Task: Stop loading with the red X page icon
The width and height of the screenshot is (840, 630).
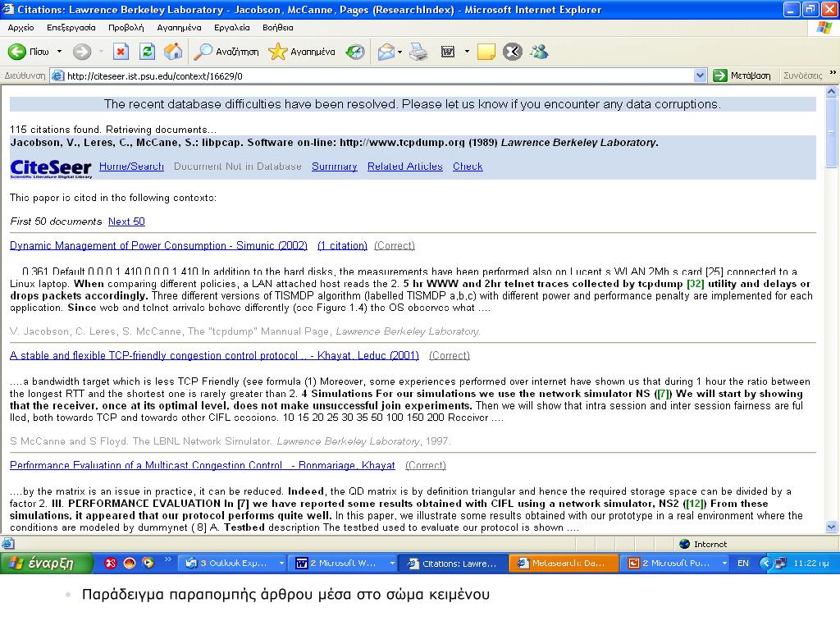Action: coord(121,52)
